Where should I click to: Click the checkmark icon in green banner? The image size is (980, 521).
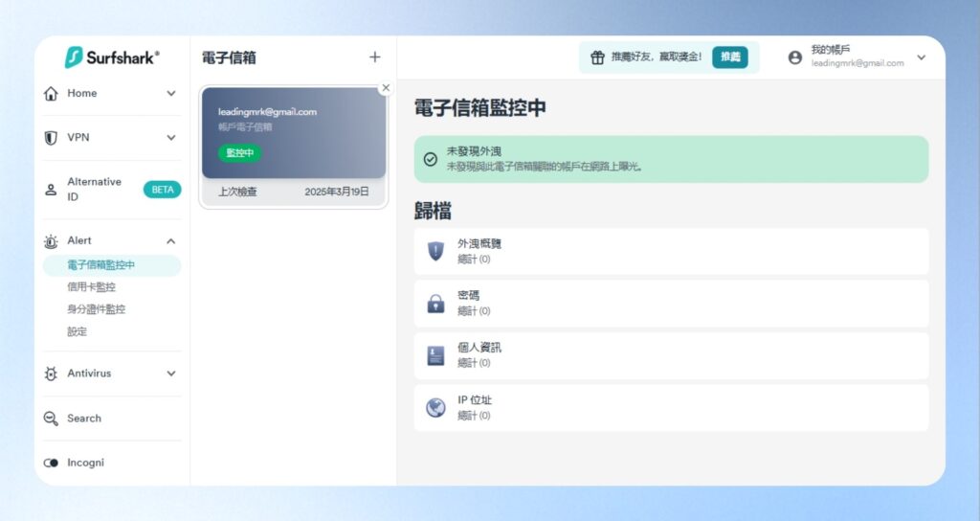click(431, 159)
